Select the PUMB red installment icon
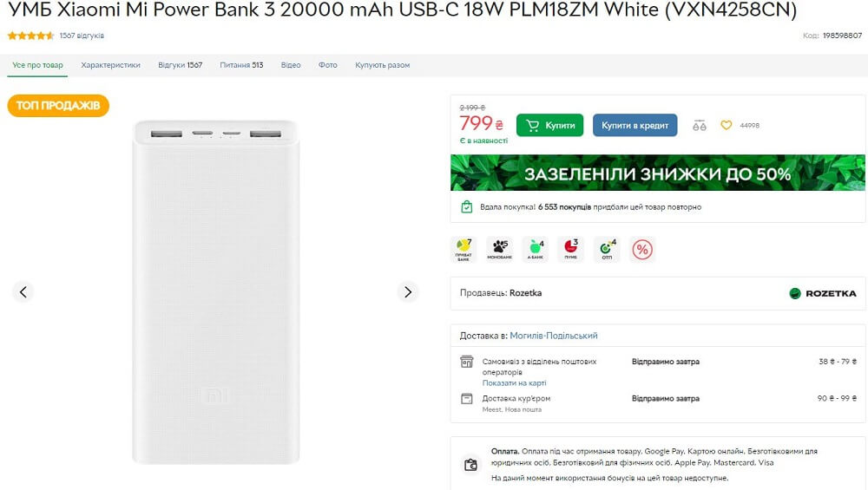 pos(571,250)
